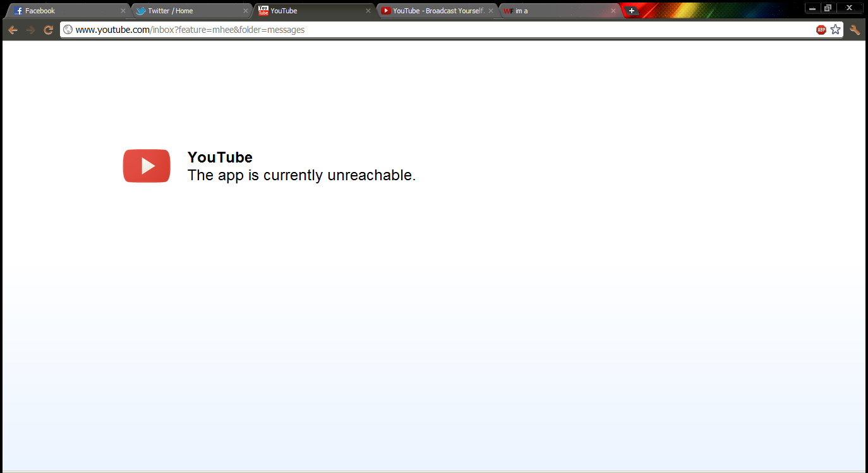Close the Facebook tab
The height and width of the screenshot is (473, 868).
[x=123, y=11]
